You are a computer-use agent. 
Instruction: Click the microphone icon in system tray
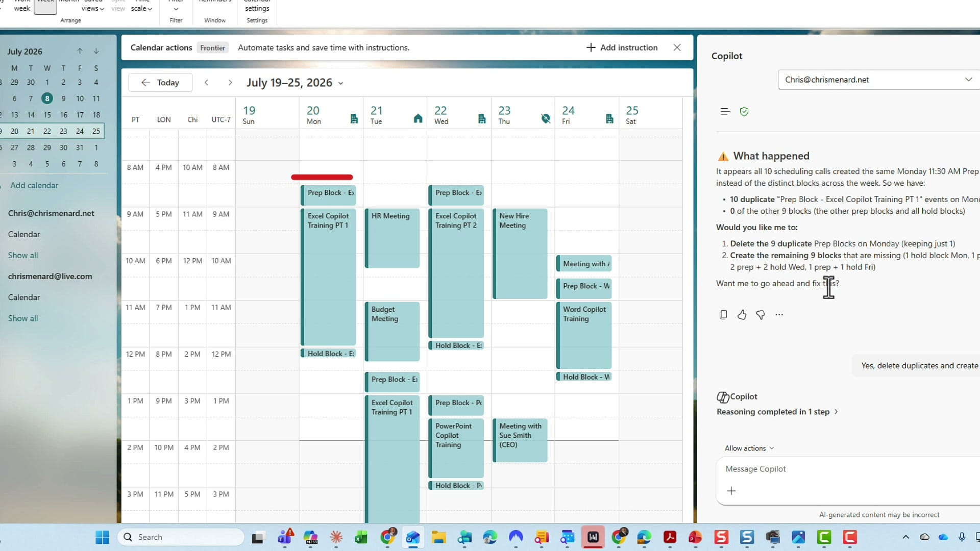[962, 537]
